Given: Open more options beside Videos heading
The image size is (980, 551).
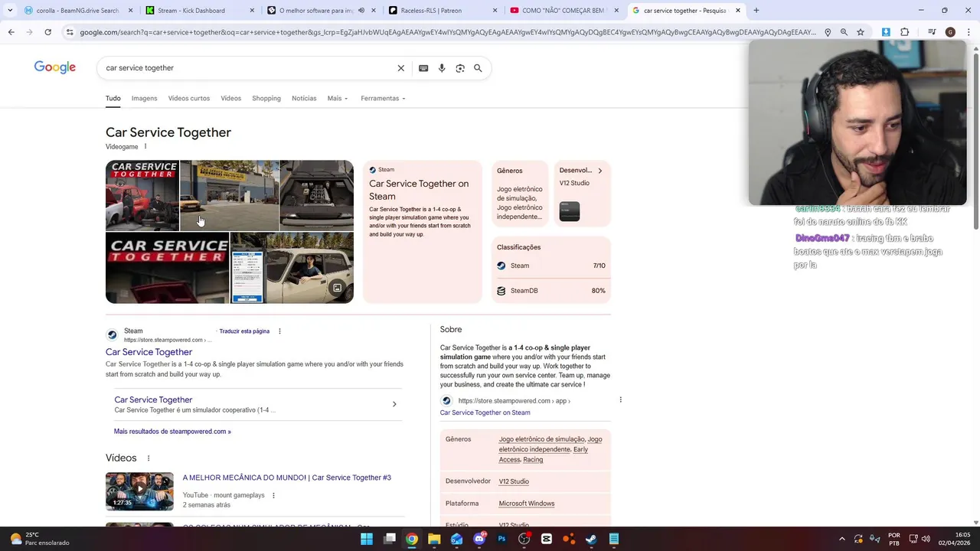Looking at the screenshot, I should pos(149,458).
